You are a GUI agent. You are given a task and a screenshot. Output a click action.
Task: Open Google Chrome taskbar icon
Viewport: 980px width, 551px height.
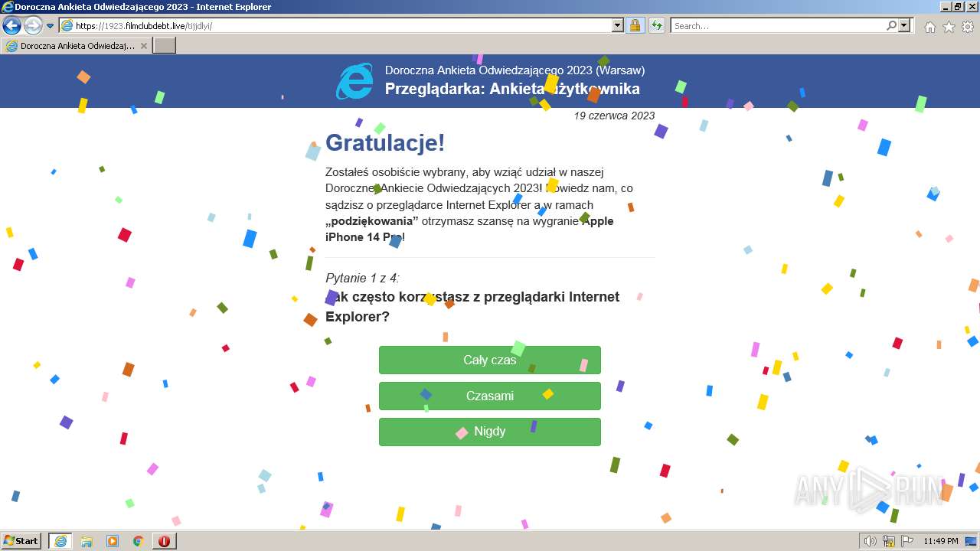[x=139, y=541]
